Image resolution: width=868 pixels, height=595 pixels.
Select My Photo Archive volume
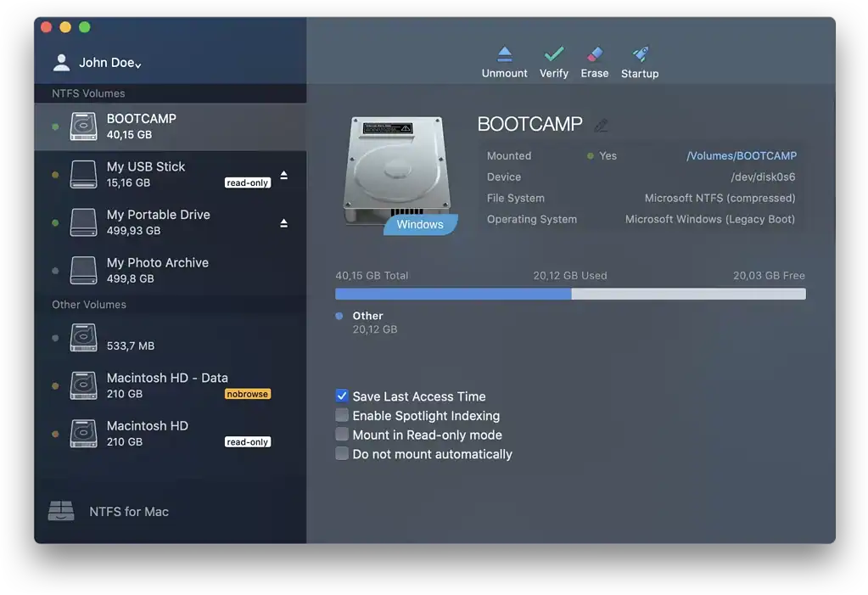[x=158, y=270]
